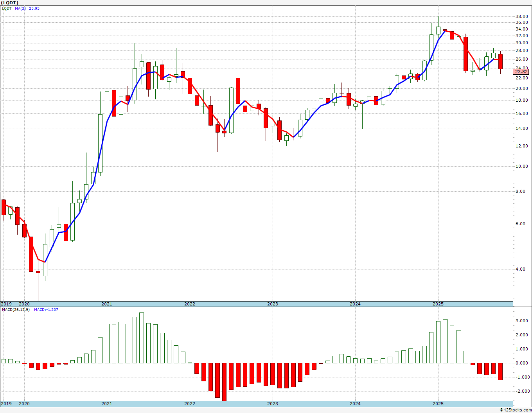The height and width of the screenshot is (413, 532).
Task: Click the lowest red MACD bar in 2022
Action: pyautogui.click(x=224, y=381)
